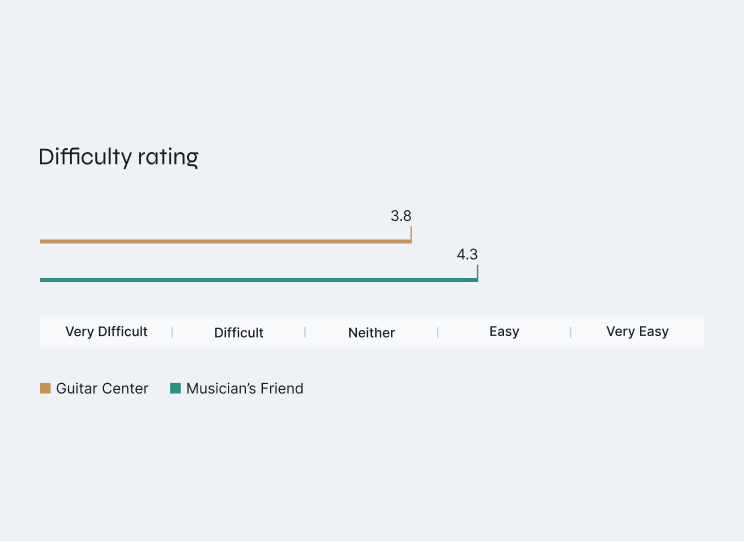
Task: Click the end tick of the teal bar
Action: pos(477,273)
